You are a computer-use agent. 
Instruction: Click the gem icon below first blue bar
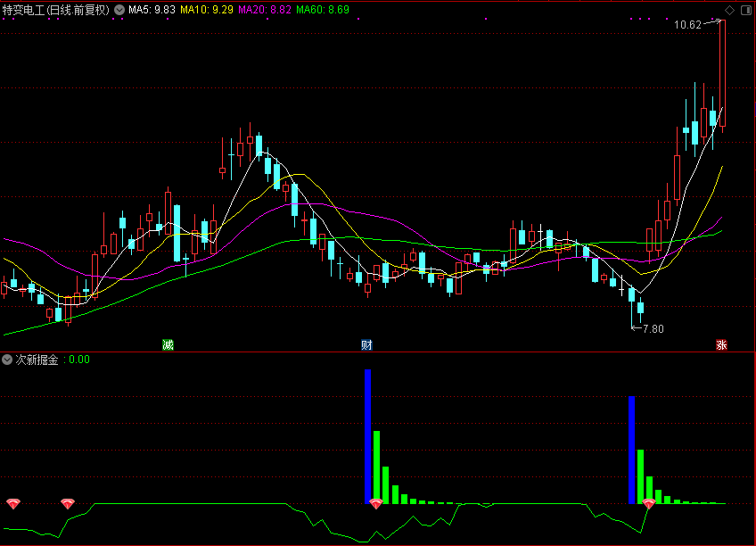[x=376, y=504]
